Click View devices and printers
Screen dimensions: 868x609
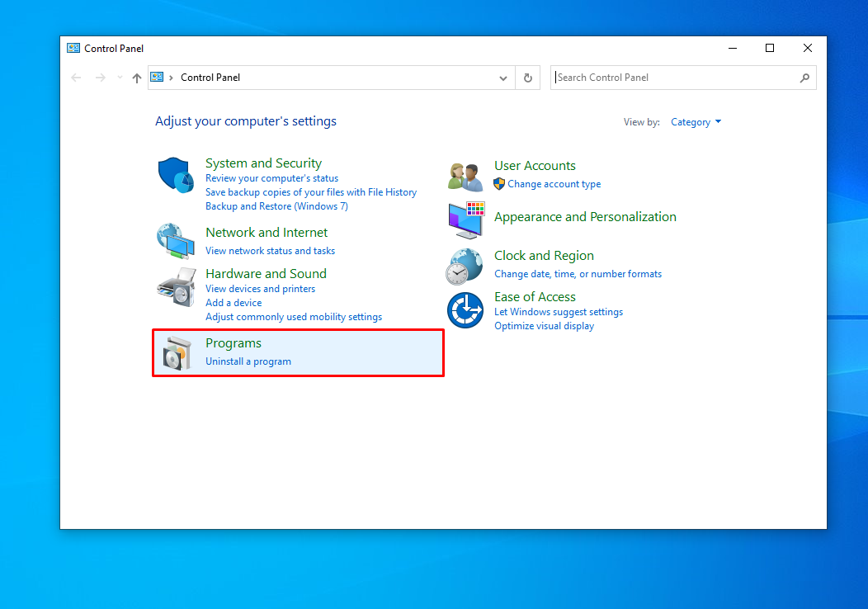(x=260, y=289)
